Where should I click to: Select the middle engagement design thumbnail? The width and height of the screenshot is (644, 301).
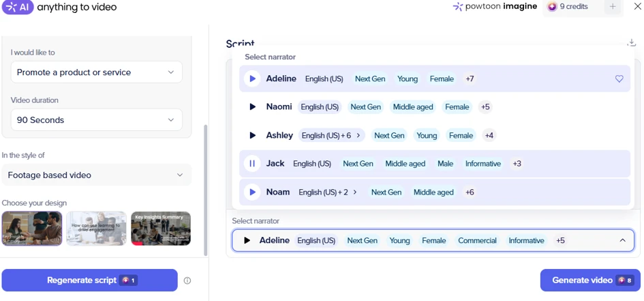(x=96, y=229)
